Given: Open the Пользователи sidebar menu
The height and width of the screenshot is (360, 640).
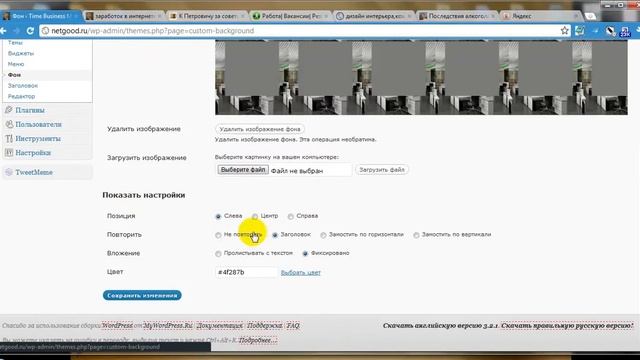Looking at the screenshot, I should [x=38, y=124].
